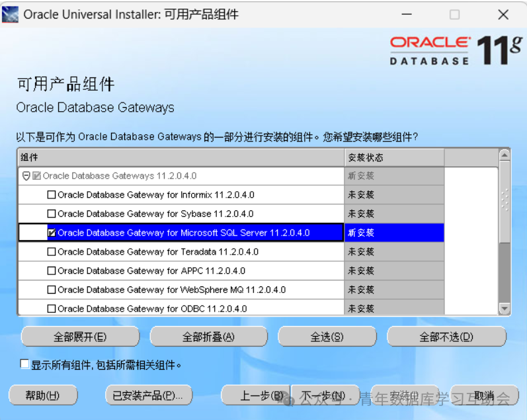Click Oracle Universal Installer title bar icon
This screenshot has width=527, height=420.
tap(10, 15)
